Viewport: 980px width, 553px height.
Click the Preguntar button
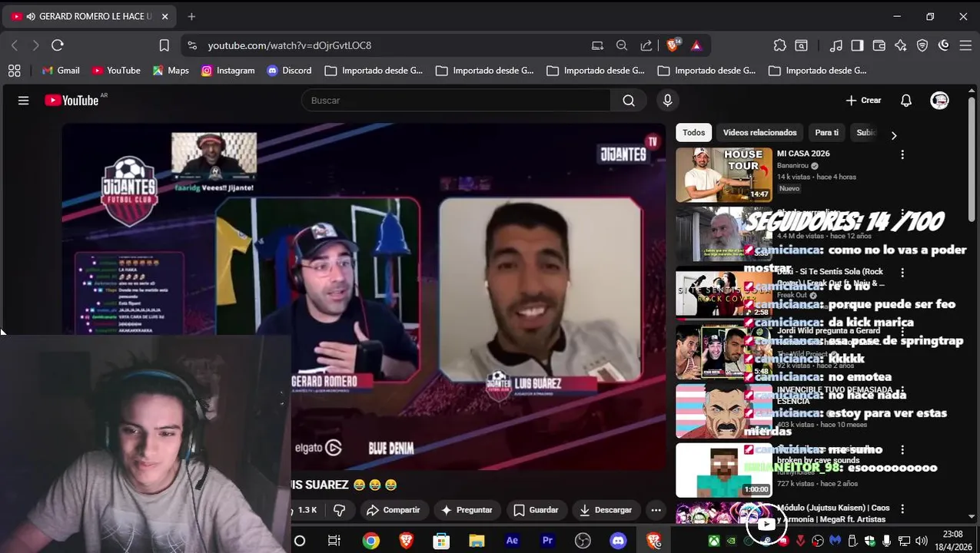click(467, 510)
